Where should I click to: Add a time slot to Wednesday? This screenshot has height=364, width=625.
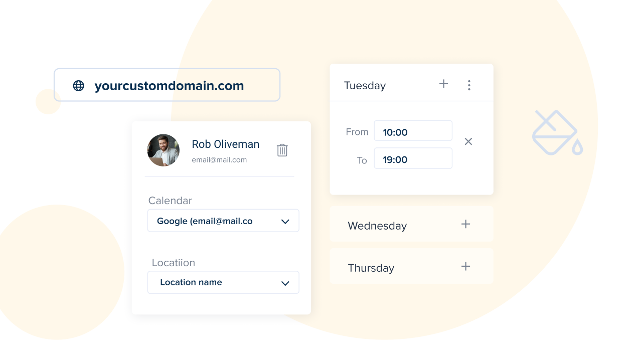tap(465, 224)
